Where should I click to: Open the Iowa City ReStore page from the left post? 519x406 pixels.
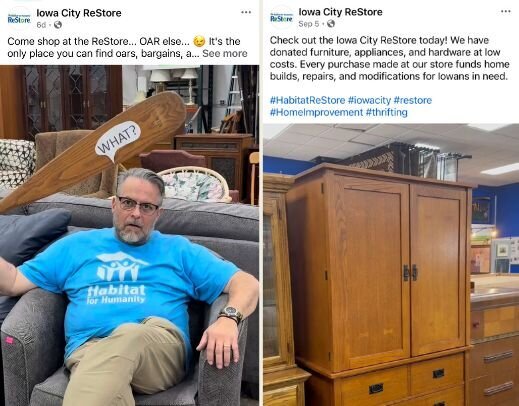coord(79,13)
